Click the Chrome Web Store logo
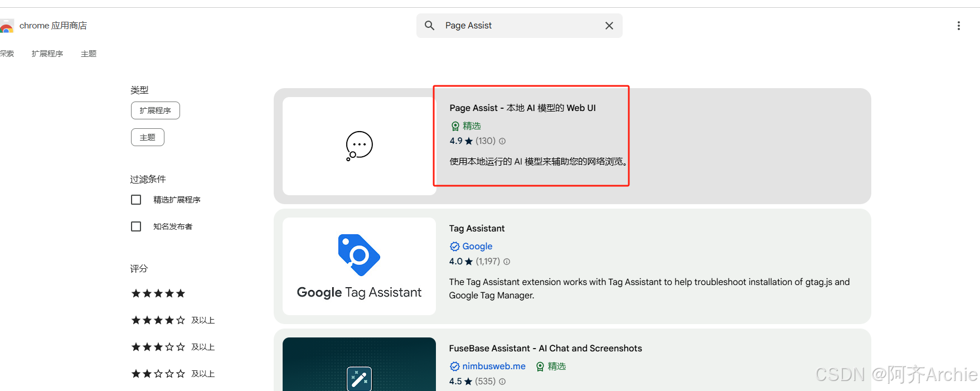The height and width of the screenshot is (391, 980). 6,26
